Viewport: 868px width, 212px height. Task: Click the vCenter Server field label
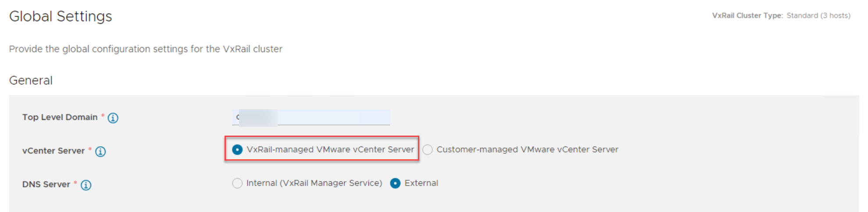click(x=53, y=151)
